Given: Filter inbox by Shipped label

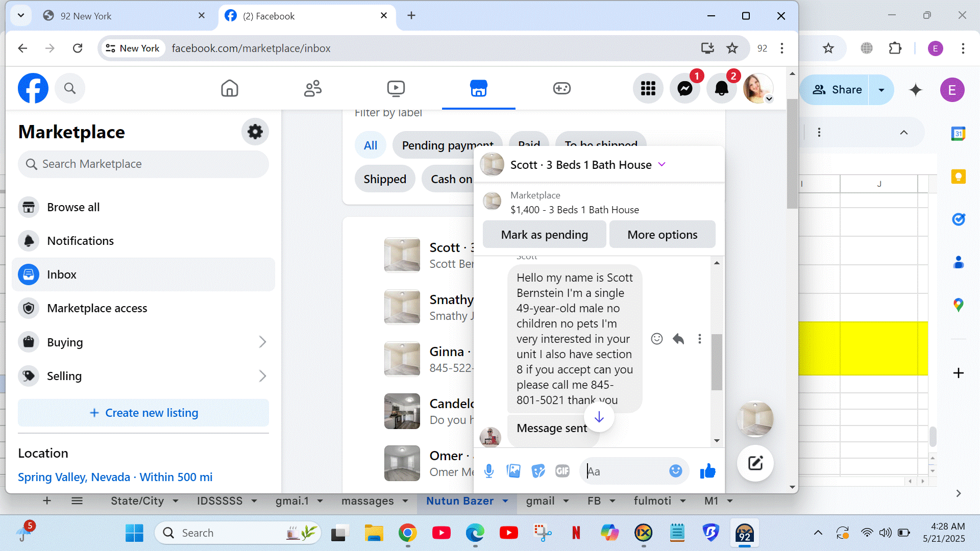Looking at the screenshot, I should [x=385, y=179].
